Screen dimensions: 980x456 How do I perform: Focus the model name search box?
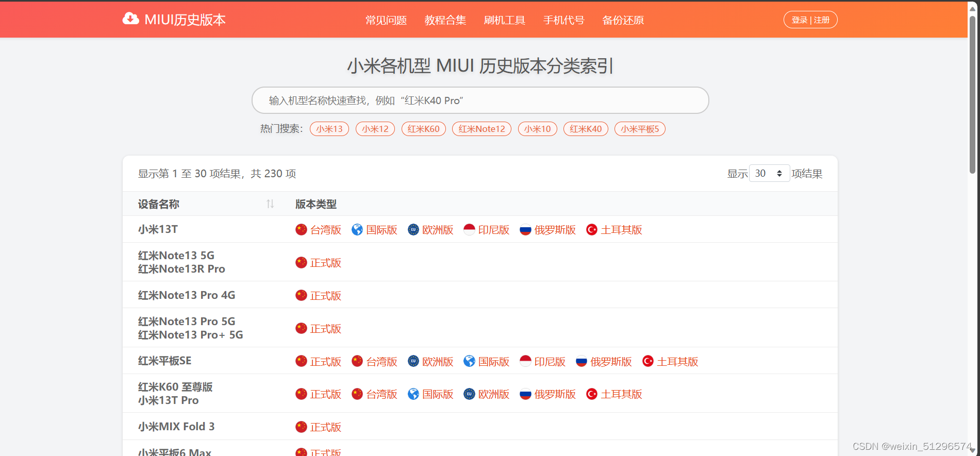tap(480, 100)
